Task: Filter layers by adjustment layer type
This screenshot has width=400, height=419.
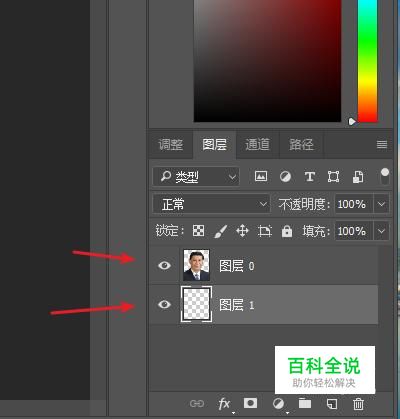Action: click(x=285, y=176)
